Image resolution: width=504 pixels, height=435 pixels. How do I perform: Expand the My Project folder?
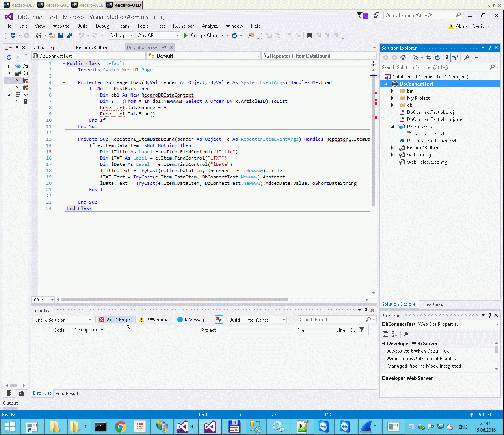click(392, 98)
